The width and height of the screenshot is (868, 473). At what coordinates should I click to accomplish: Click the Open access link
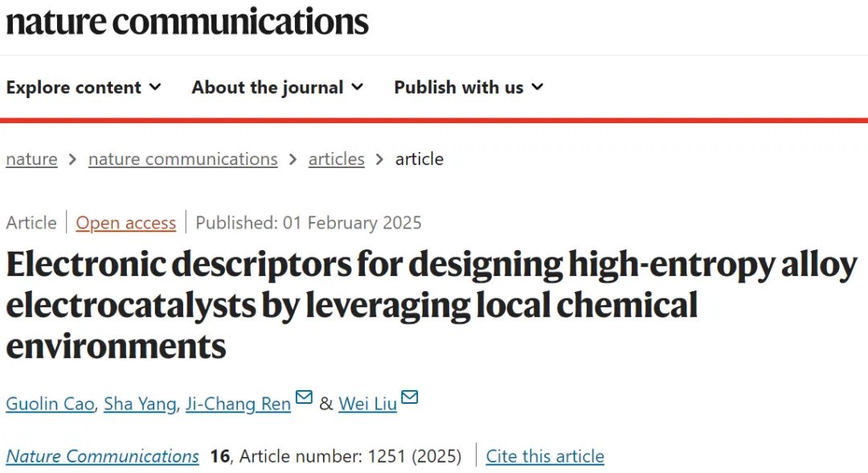click(x=125, y=223)
